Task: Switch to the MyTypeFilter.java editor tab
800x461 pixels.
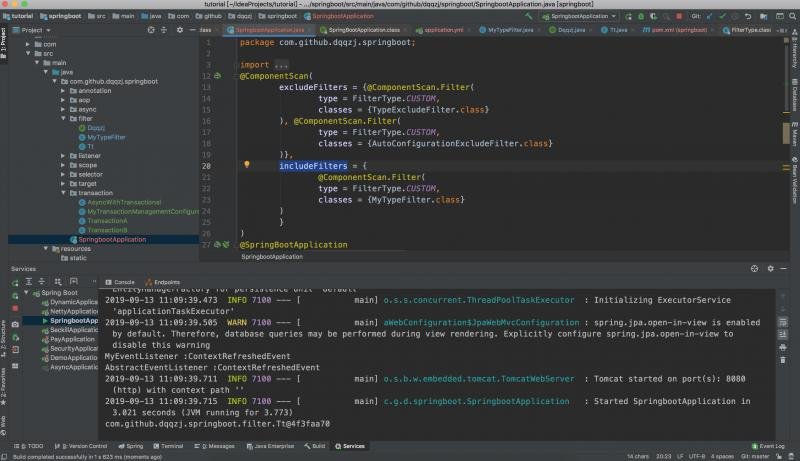Action: click(511, 30)
